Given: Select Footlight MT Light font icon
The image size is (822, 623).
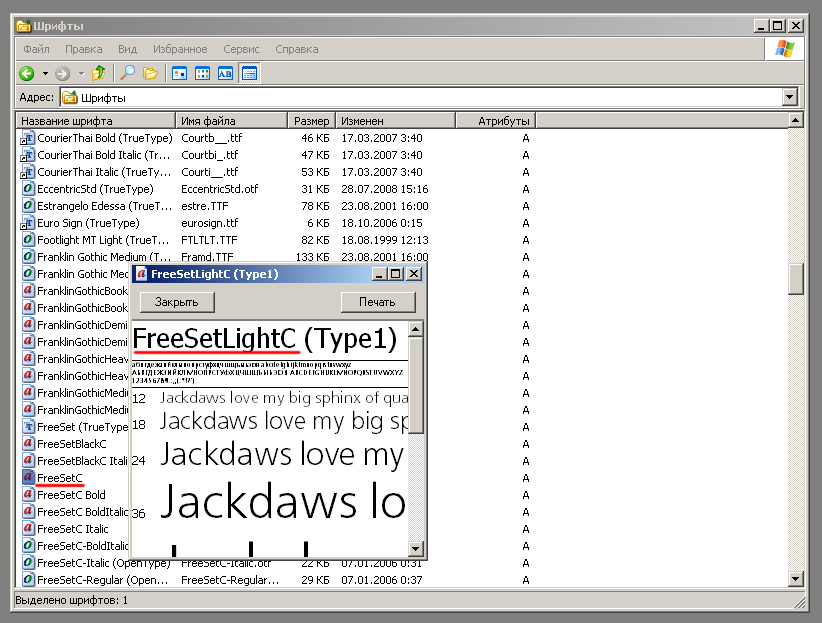Looking at the screenshot, I should click(28, 240).
